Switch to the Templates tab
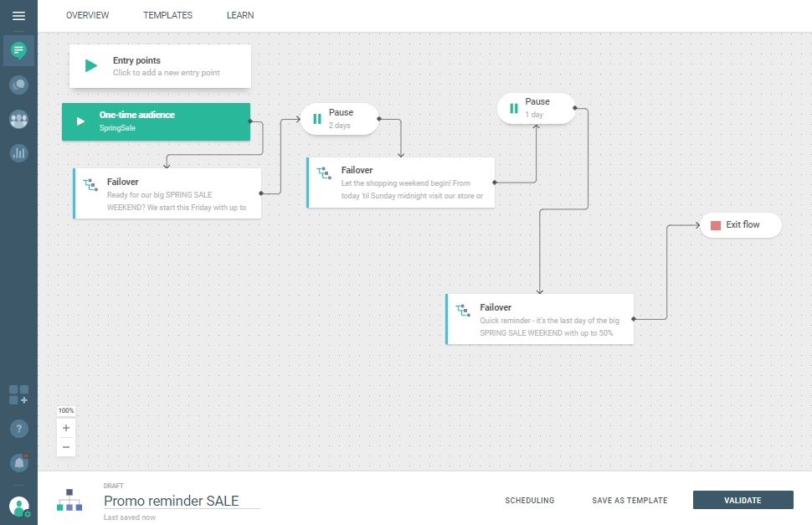Screen dimensions: 812x525 [x=167, y=15]
